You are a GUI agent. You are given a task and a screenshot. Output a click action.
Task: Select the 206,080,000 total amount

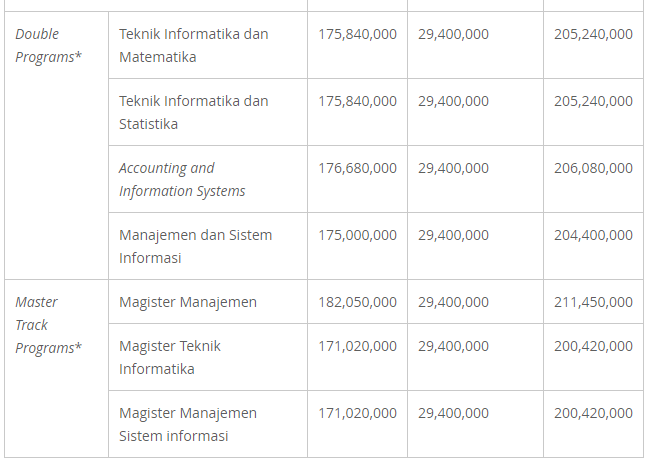point(593,168)
